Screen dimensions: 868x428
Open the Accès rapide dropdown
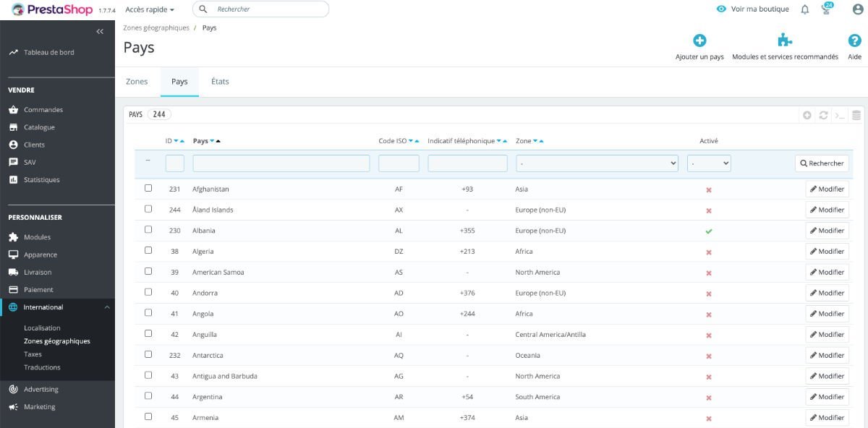(x=150, y=9)
